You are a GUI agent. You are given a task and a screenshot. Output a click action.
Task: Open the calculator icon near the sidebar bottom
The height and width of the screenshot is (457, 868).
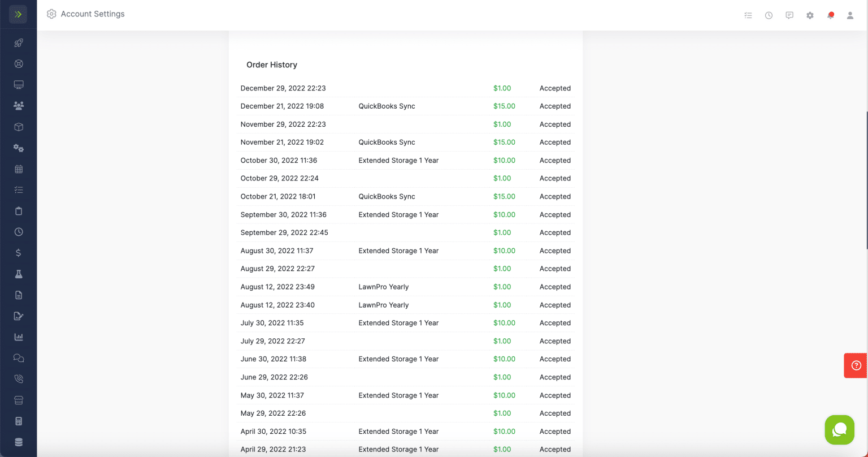pos(18,420)
